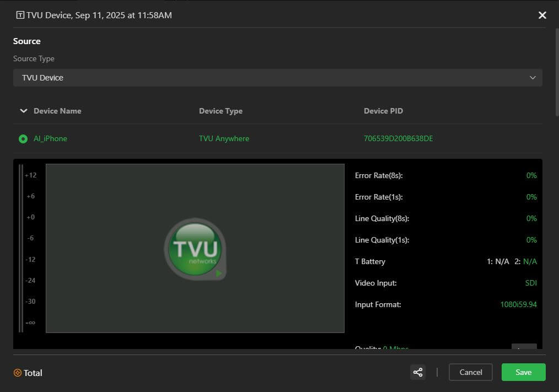
Task: Click the 1080i59.94 input format value
Action: (x=518, y=304)
